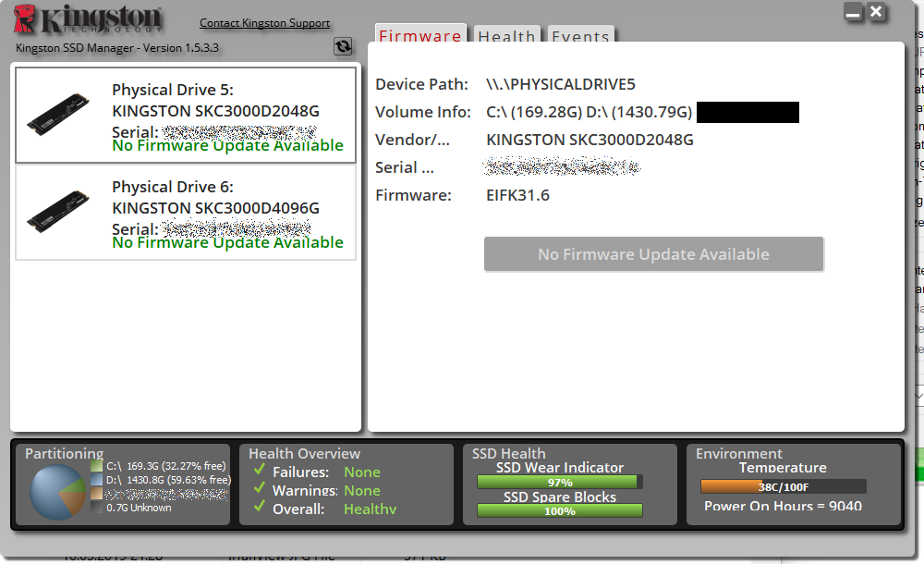Click No Firmware Update Available button
The height and width of the screenshot is (564, 924).
click(x=653, y=254)
